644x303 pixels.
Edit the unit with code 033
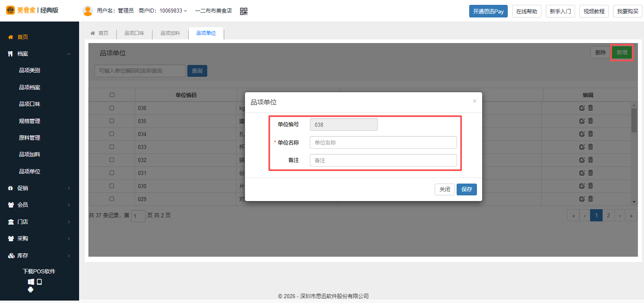tap(582, 147)
